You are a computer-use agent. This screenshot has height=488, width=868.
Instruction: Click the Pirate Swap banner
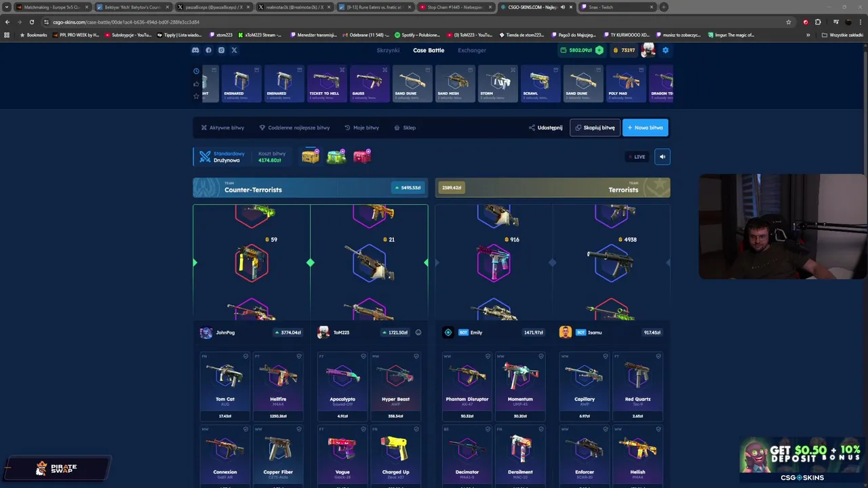click(x=56, y=468)
